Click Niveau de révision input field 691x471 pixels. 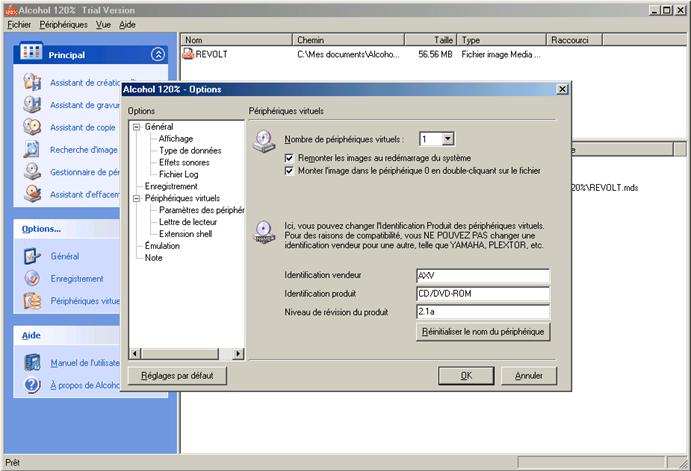point(483,312)
